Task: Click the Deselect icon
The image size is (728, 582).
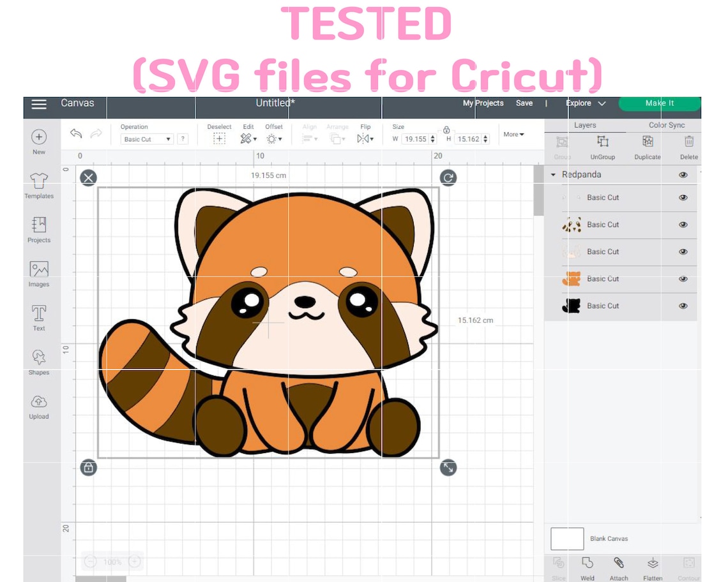Action: pos(219,138)
